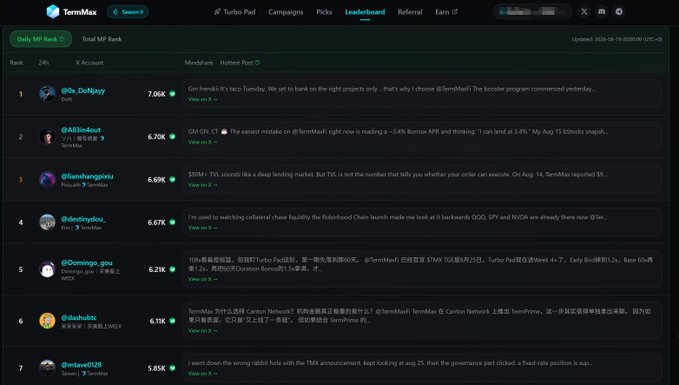
Task: Click the Hottest Post info icon
Action: coord(257,62)
